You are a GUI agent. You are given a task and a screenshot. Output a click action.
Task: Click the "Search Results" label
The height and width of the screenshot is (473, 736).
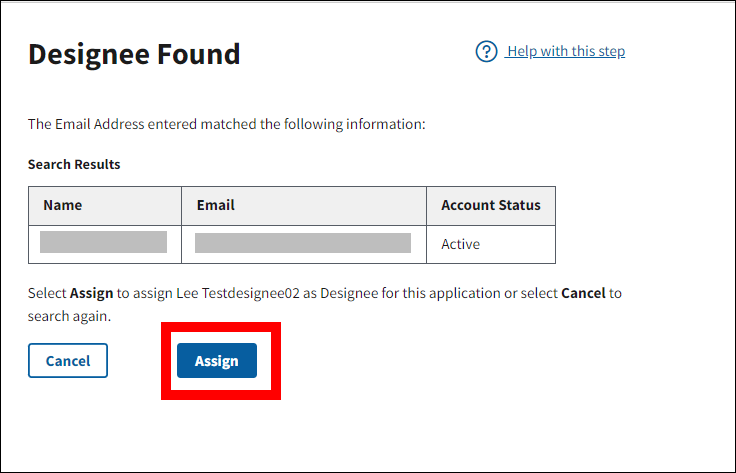[x=74, y=164]
